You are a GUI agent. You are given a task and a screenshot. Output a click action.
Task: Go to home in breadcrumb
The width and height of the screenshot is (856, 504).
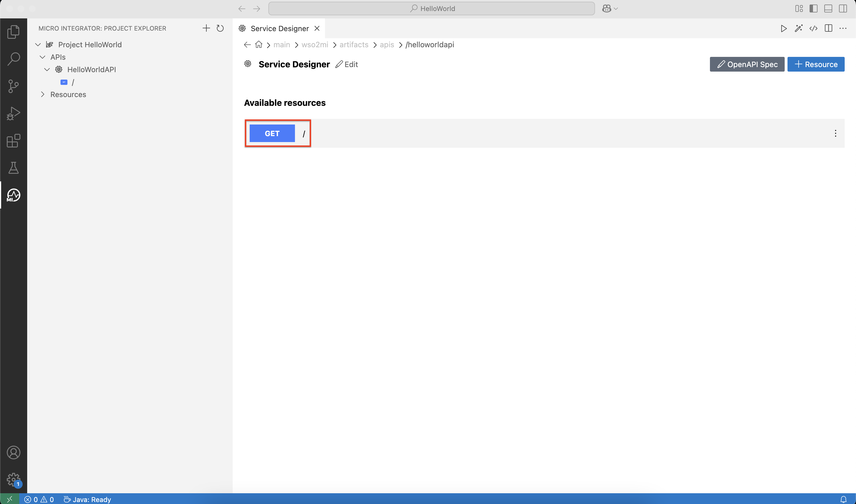(x=259, y=45)
